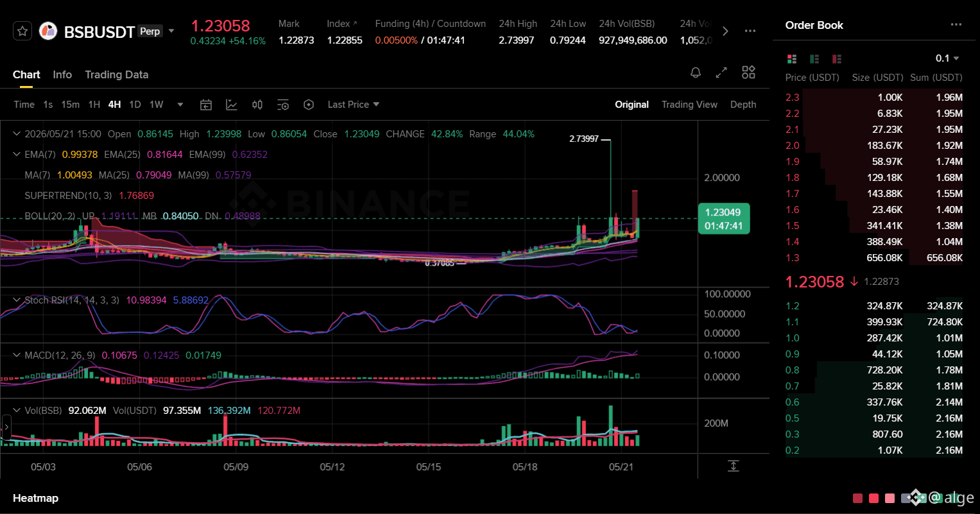980x514 pixels.
Task: Click the current price tag 1.23049 on the axis
Action: pyautogui.click(x=723, y=219)
